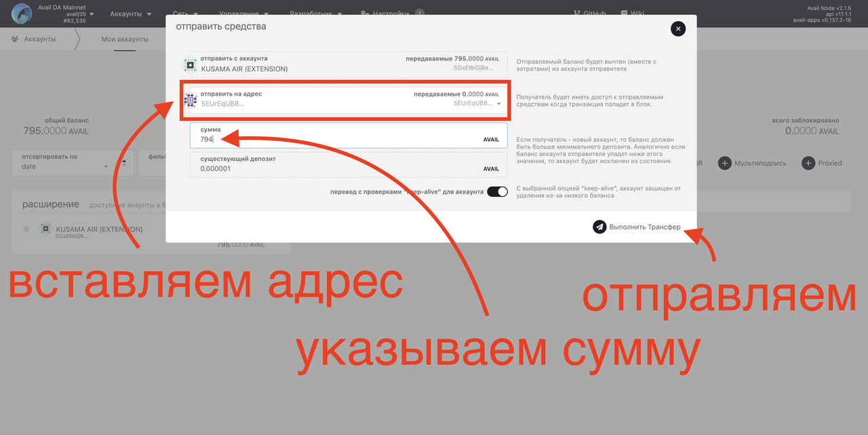Click the отправить средства dialog title
Screen dimensions: 868x435
point(221,26)
